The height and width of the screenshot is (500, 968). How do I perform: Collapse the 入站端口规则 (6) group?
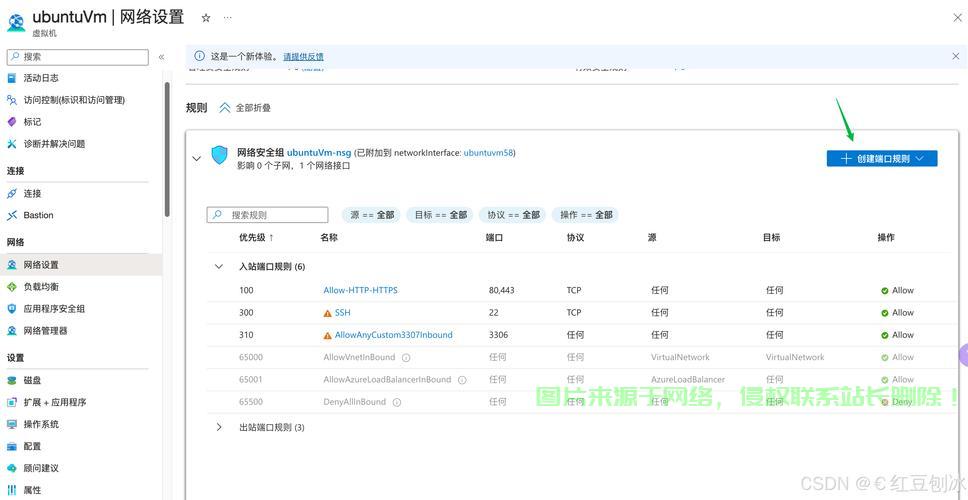pyautogui.click(x=219, y=267)
